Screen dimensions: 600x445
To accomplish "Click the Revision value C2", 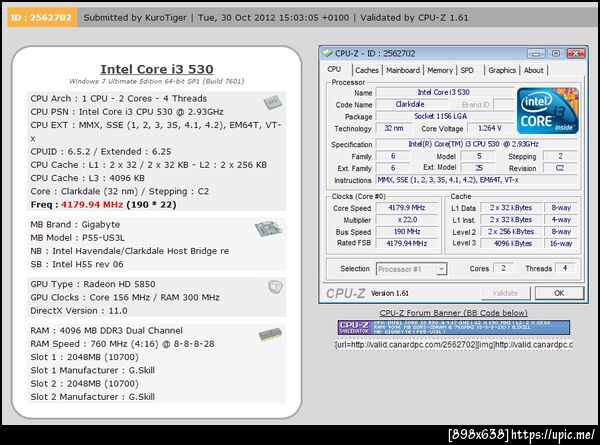I will point(560,168).
